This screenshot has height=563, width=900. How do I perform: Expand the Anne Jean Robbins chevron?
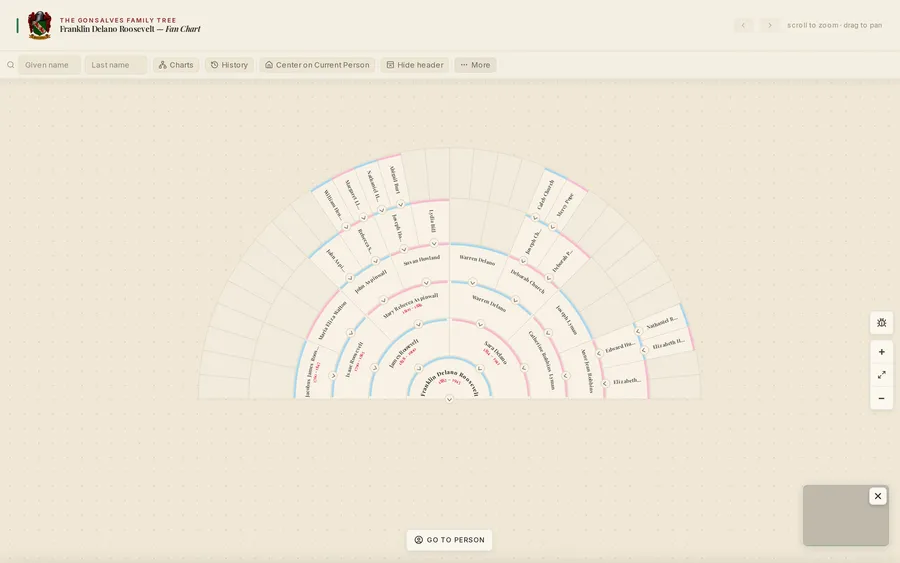coord(565,375)
